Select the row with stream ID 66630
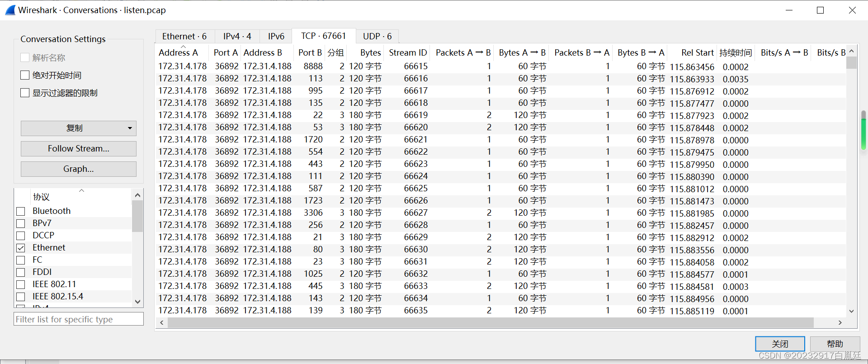 [501, 250]
